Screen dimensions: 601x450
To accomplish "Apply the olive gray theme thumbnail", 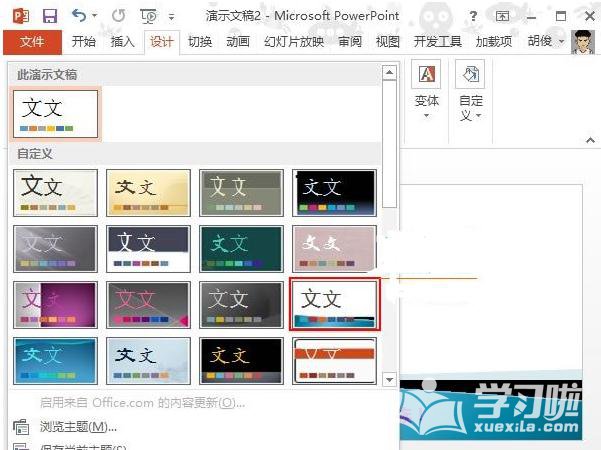I will [241, 193].
